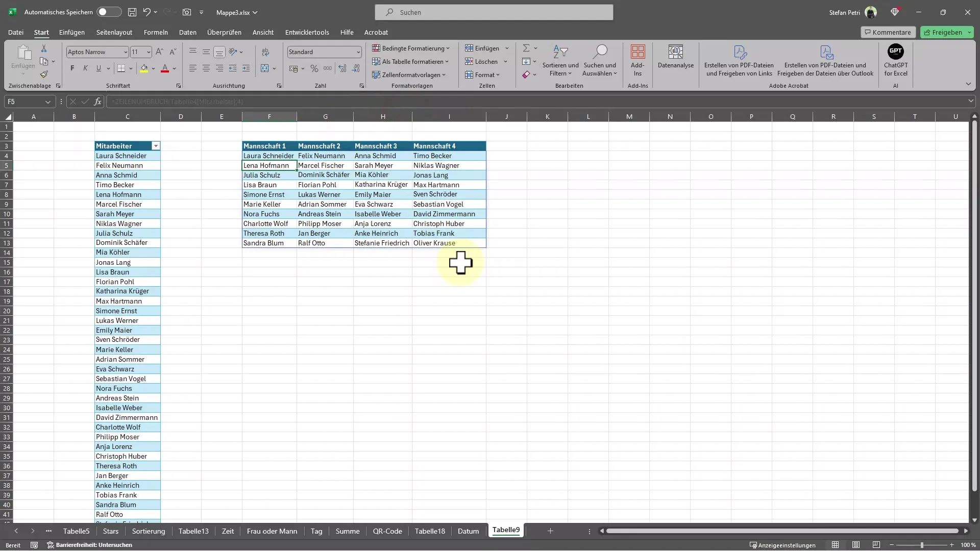Screen dimensions: 980x551
Task: Toggle the Page Layout view in status bar
Action: (x=856, y=545)
